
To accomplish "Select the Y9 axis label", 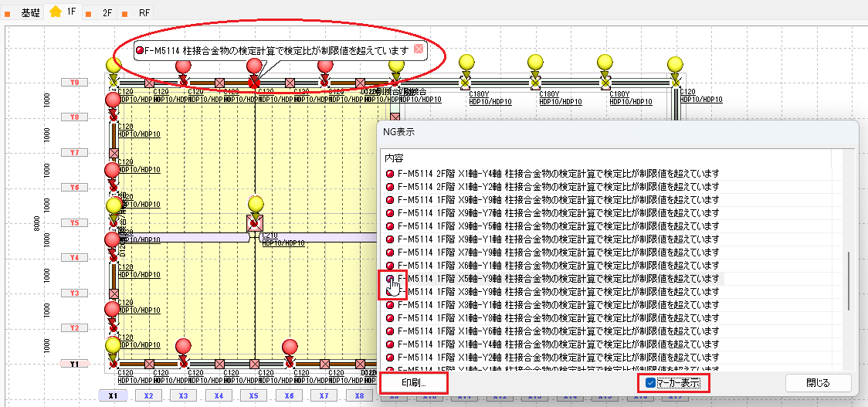I will pos(75,82).
